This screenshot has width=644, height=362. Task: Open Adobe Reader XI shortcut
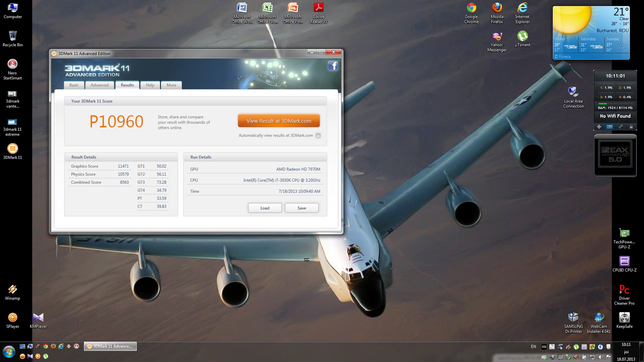pyautogui.click(x=318, y=13)
